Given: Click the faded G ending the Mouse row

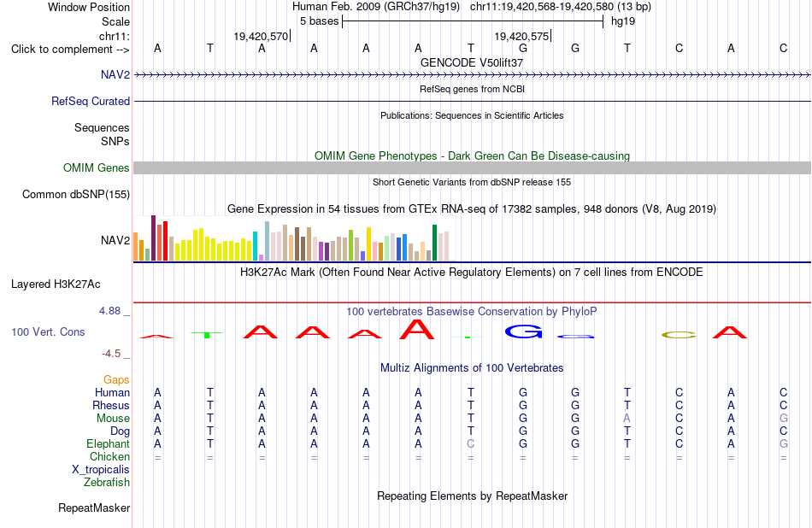Looking at the screenshot, I should point(783,419).
